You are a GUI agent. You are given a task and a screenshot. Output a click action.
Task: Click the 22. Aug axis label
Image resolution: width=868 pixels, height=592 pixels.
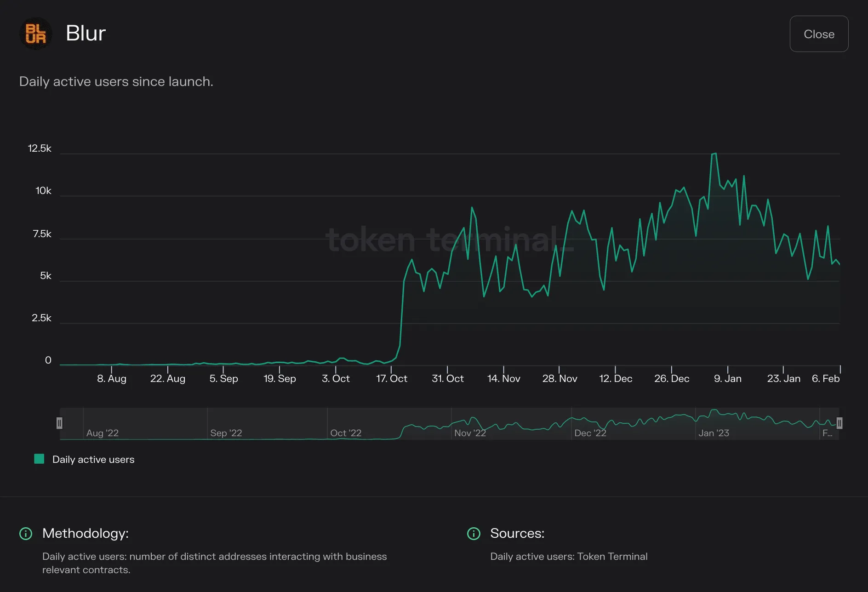pos(168,379)
